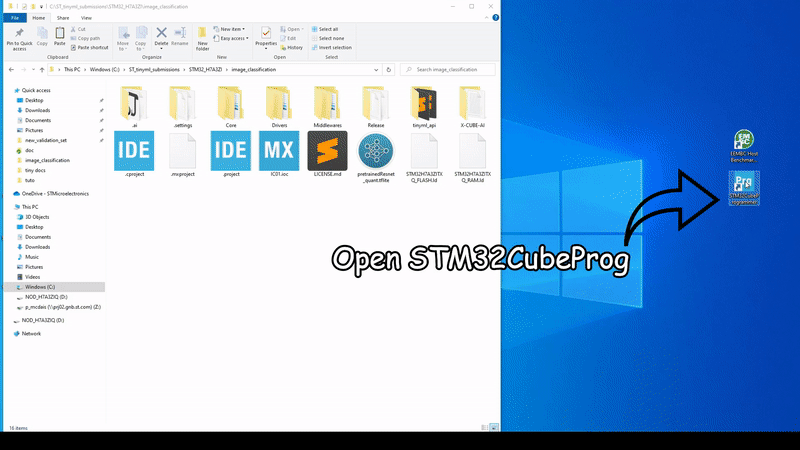Click the Rename ribbon button
The height and width of the screenshot is (450, 800).
[180, 37]
